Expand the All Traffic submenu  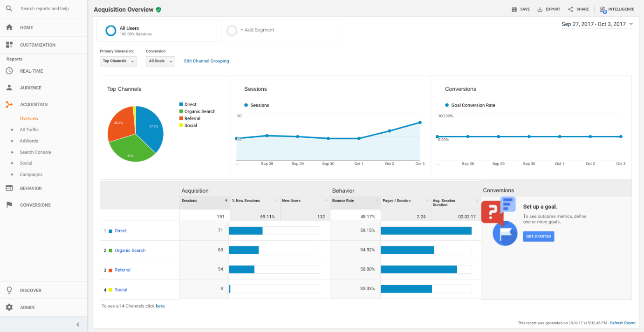click(x=13, y=130)
